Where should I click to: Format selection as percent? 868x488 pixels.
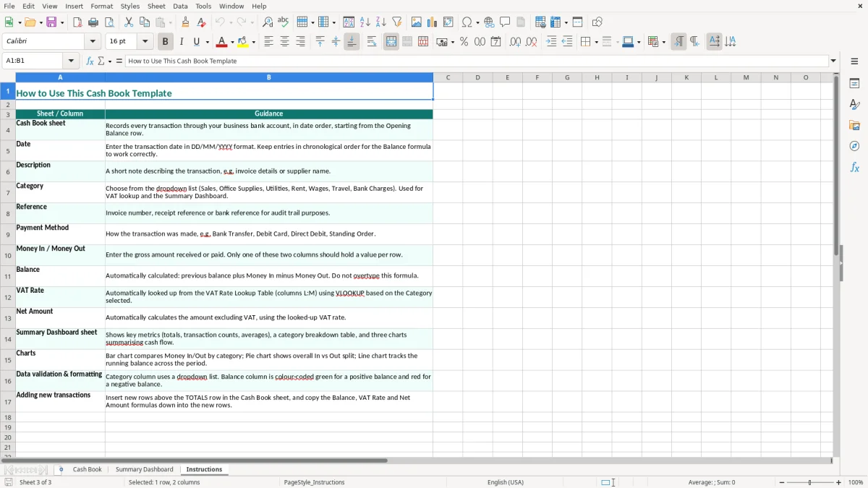click(x=464, y=42)
